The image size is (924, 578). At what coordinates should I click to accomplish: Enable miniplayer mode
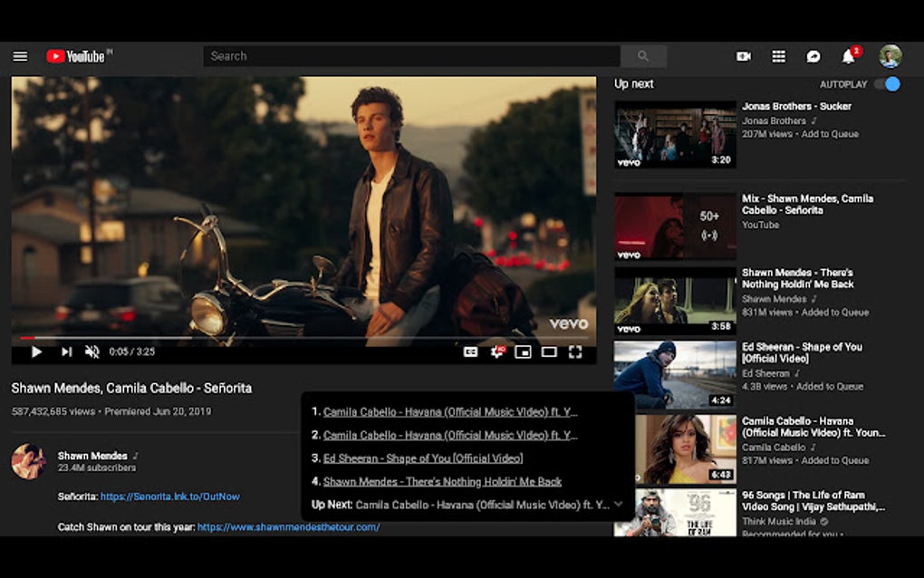[522, 352]
